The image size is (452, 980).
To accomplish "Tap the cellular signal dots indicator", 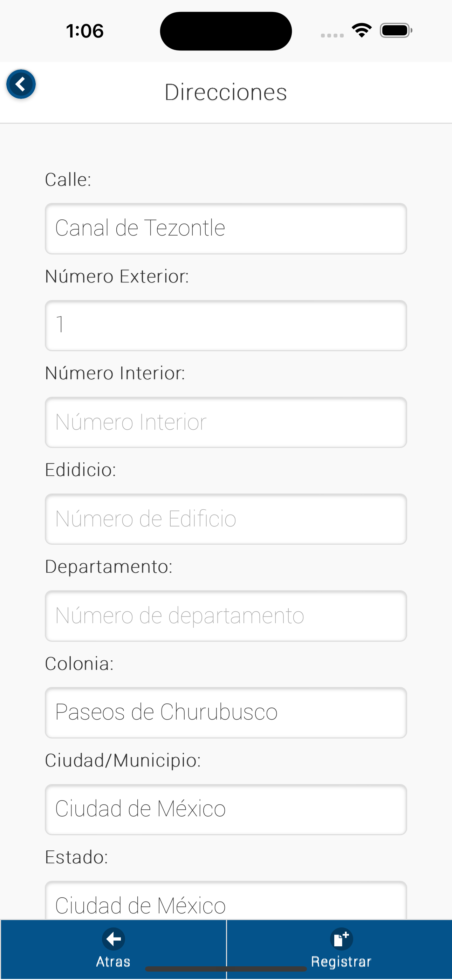I will [332, 35].
